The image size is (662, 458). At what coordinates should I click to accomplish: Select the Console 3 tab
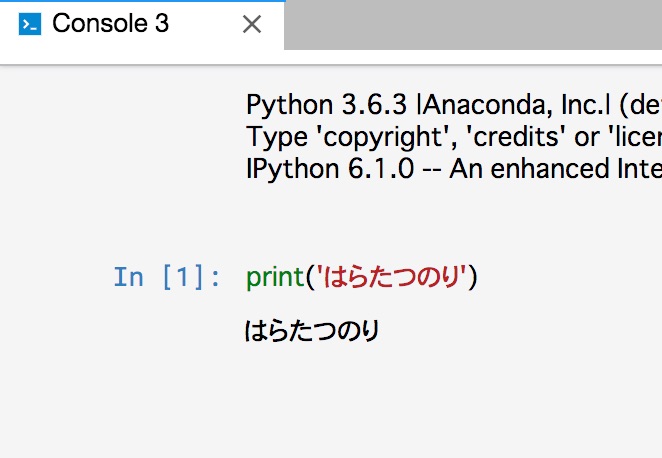110,24
